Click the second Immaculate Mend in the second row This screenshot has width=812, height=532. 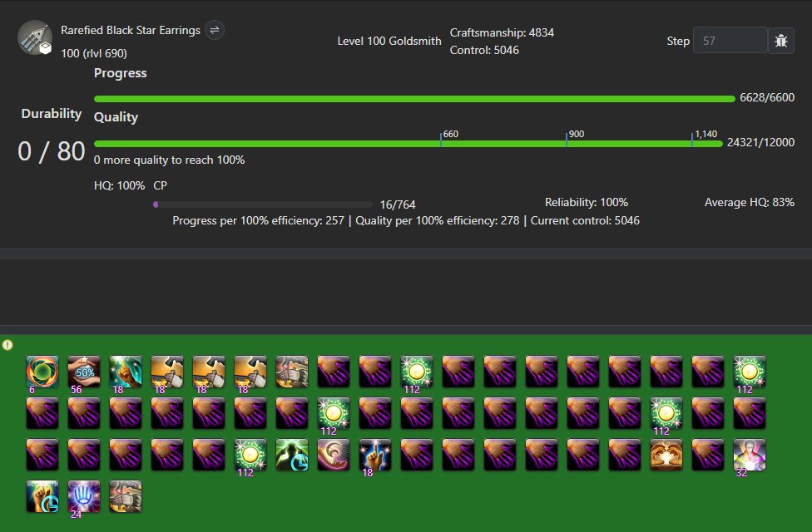(666, 413)
